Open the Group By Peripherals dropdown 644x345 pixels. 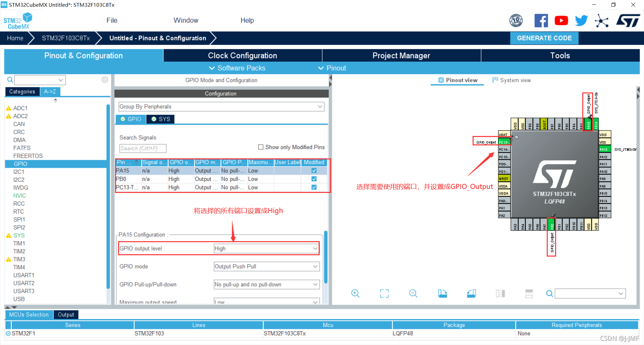(221, 107)
